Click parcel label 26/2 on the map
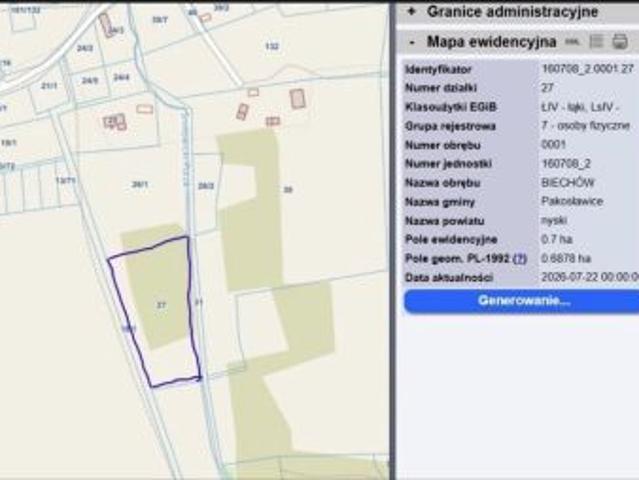Image resolution: width=639 pixels, height=480 pixels. (205, 186)
